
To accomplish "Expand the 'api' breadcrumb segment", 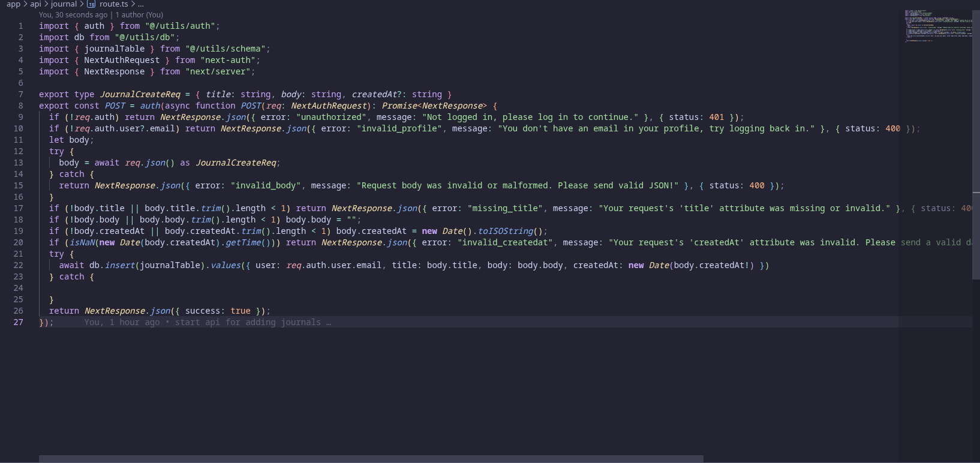I will 36,4.
